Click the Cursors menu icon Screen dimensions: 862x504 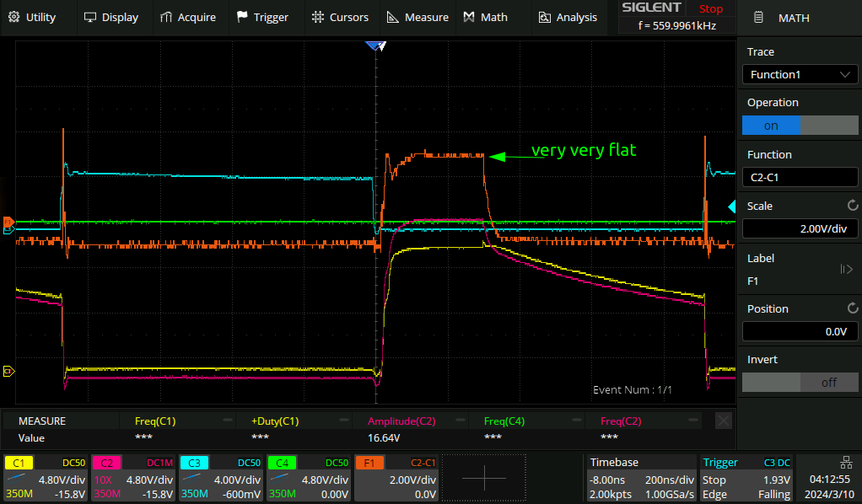(x=317, y=17)
